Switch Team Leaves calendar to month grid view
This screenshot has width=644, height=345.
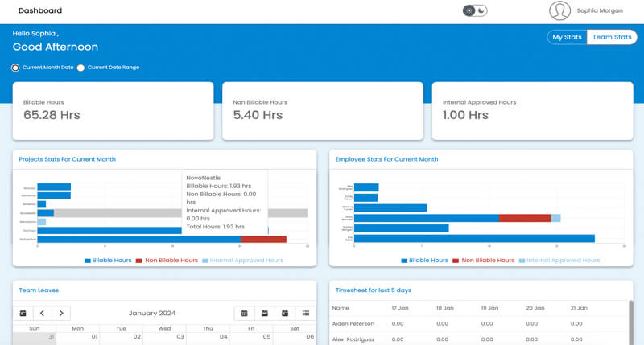click(244, 313)
